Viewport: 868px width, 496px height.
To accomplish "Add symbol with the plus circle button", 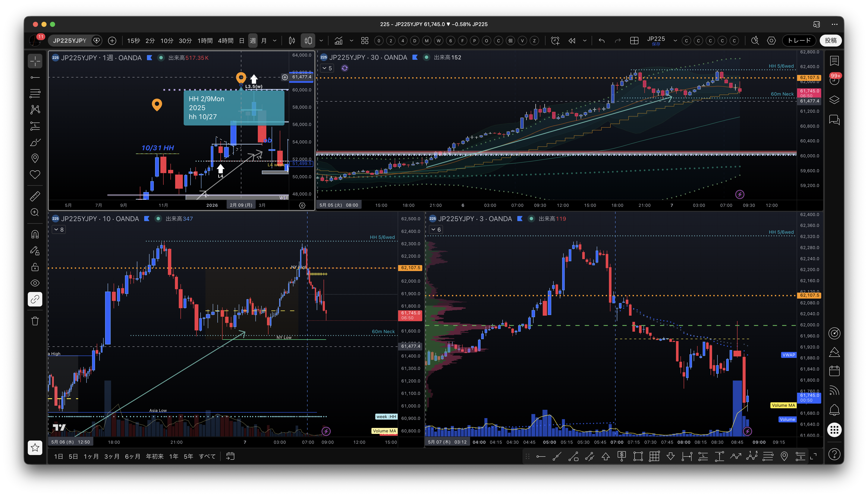I will click(112, 41).
